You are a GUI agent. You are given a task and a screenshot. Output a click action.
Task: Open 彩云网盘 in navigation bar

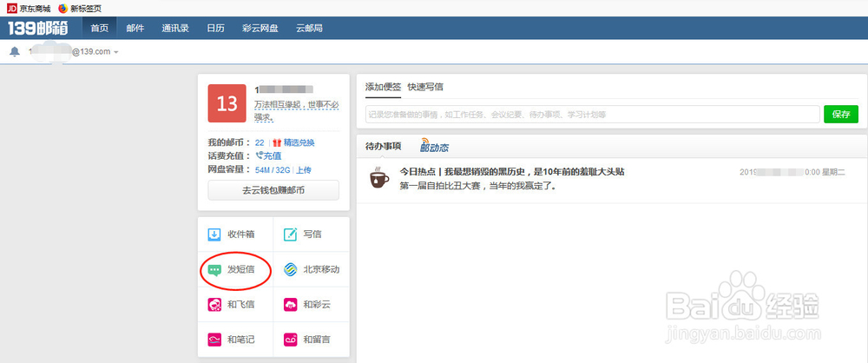260,29
